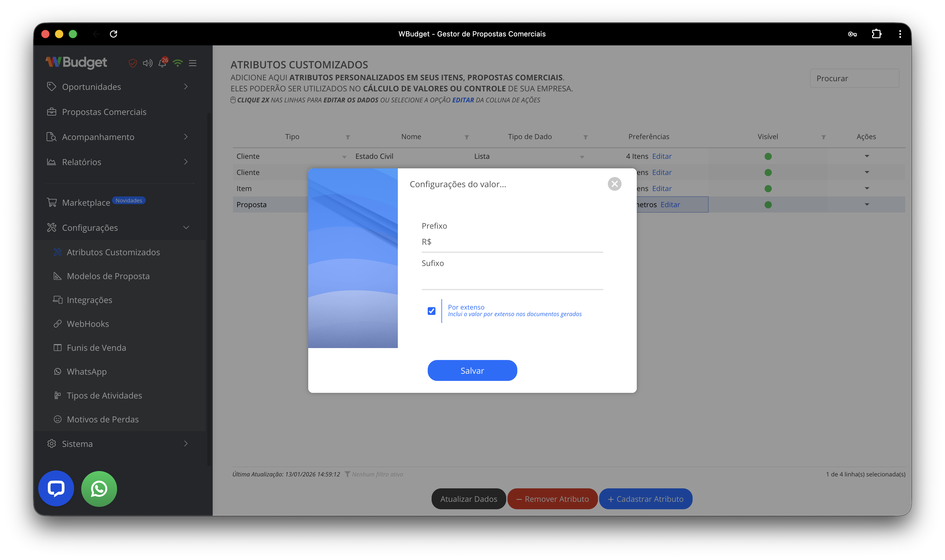Screen dimensions: 945x560
Task: Uncheck the Por extenso checkbox
Action: tap(432, 310)
